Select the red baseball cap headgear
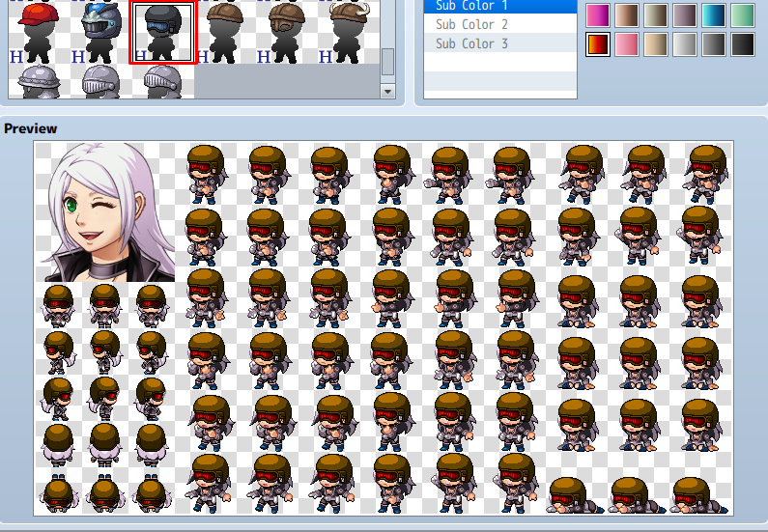 pyautogui.click(x=39, y=32)
